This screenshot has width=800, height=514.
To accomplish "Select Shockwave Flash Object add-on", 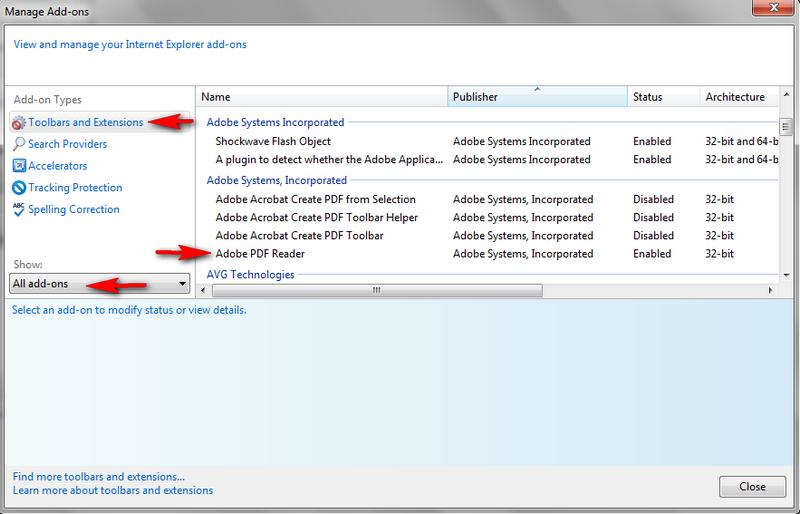I will pos(273,141).
